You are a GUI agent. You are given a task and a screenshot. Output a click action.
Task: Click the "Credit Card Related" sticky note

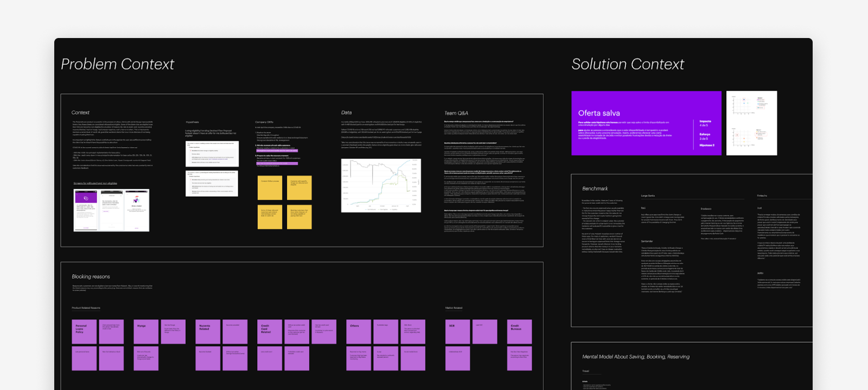click(269, 331)
